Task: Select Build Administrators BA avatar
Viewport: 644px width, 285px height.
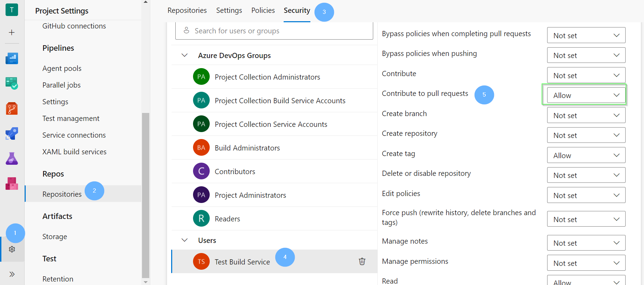Action: point(201,148)
